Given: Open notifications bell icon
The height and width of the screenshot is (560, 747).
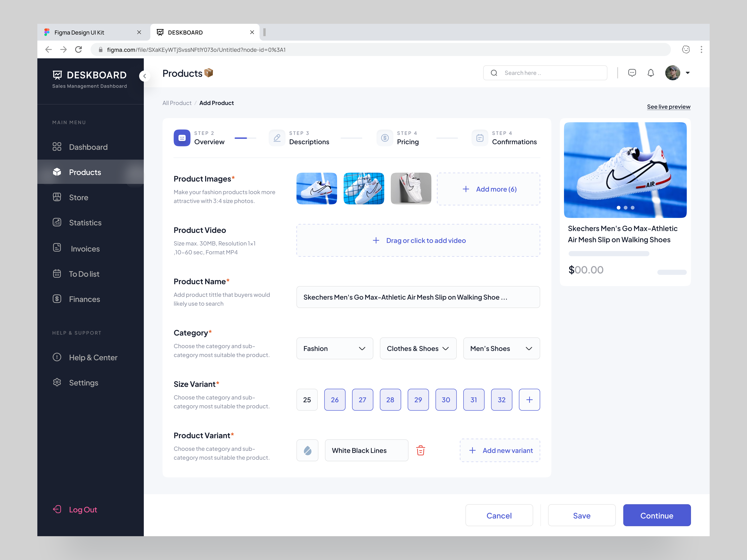Looking at the screenshot, I should 651,73.
